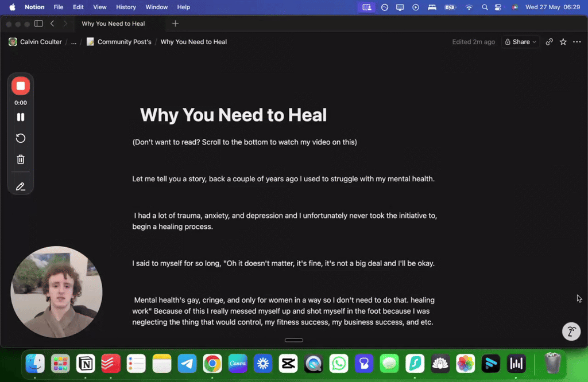Open CapCut from the dock
This screenshot has width=588, height=382.
pos(288,363)
